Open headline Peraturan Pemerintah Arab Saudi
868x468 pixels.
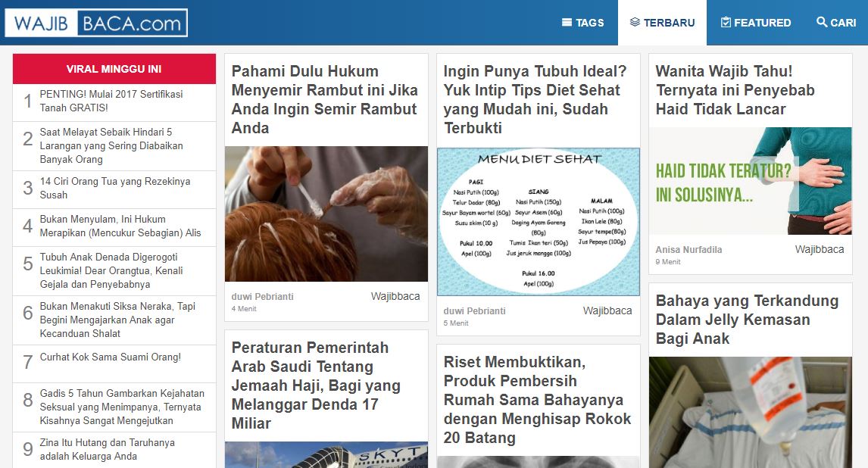coord(316,385)
